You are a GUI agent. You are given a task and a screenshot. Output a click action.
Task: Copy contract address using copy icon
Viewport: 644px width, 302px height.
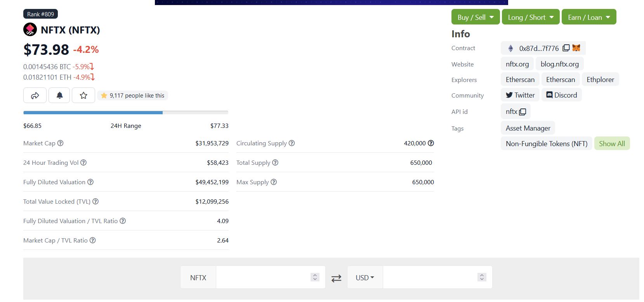click(x=566, y=48)
